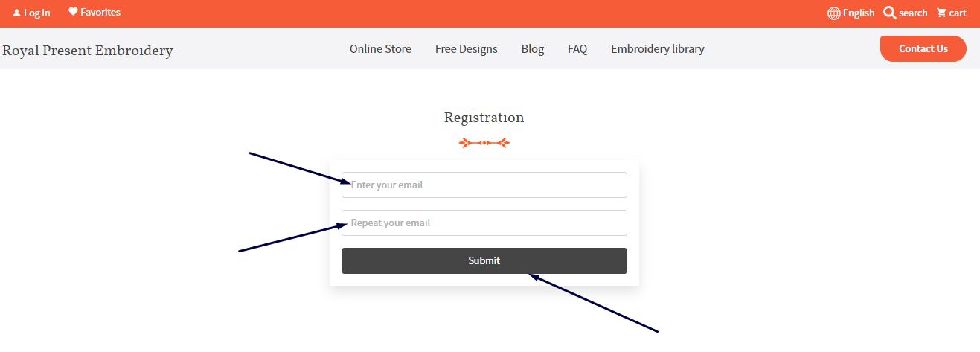Open the Free Designs menu item
Image resolution: width=980 pixels, height=352 pixels.
tap(467, 49)
